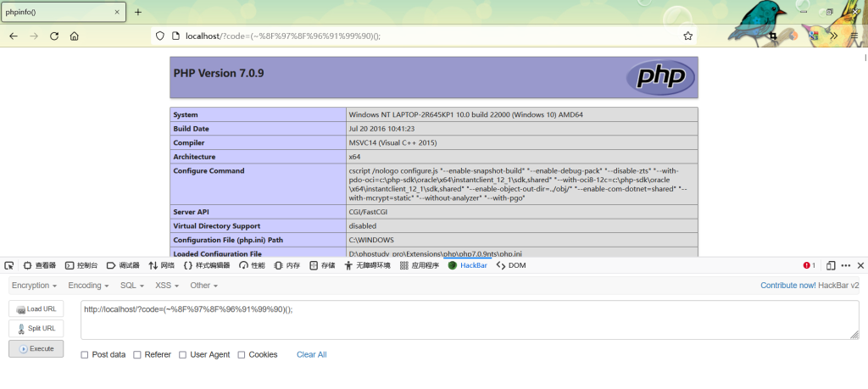Enable the Post data checkbox
Viewport: 868px width, 389px height.
pos(85,354)
